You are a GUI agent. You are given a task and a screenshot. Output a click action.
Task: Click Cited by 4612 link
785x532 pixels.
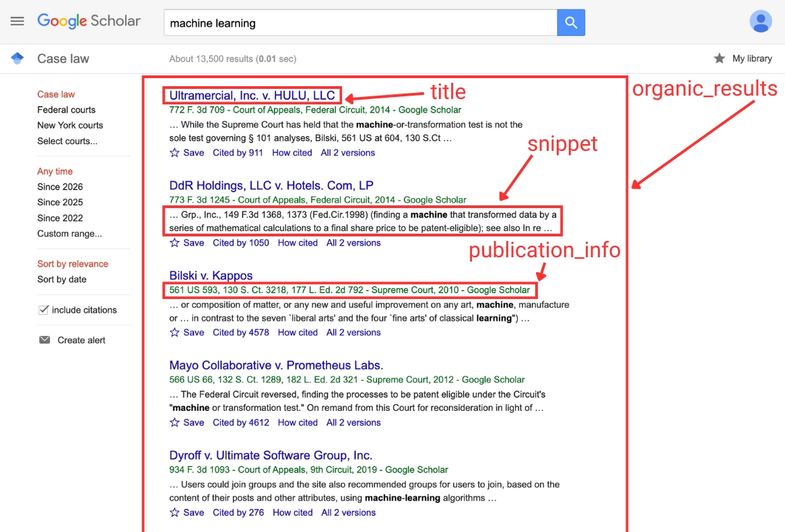pyautogui.click(x=241, y=423)
